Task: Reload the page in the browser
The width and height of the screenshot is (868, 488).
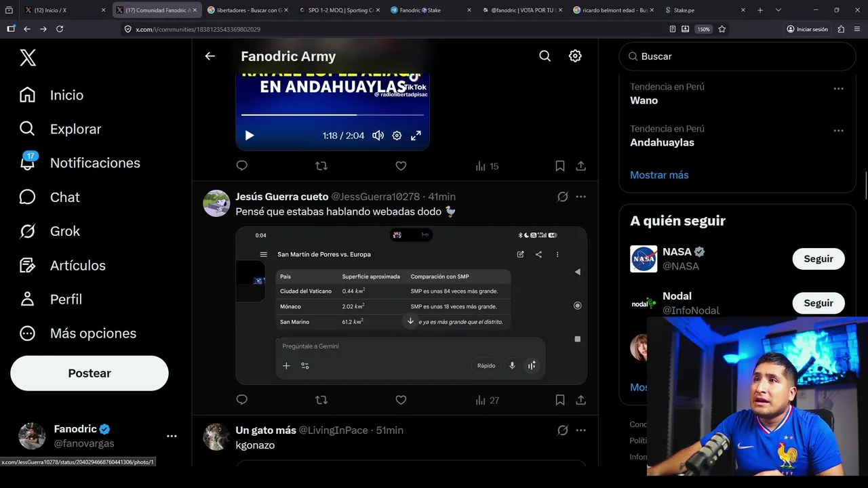Action: [60, 29]
